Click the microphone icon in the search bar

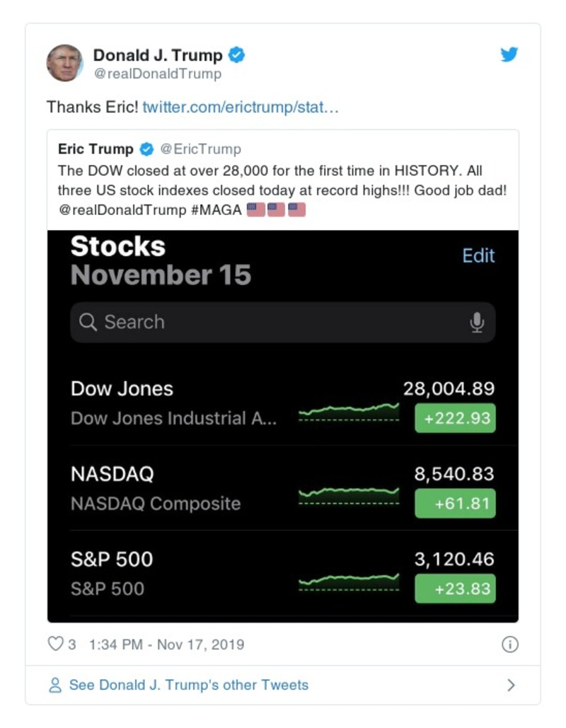pyautogui.click(x=479, y=322)
